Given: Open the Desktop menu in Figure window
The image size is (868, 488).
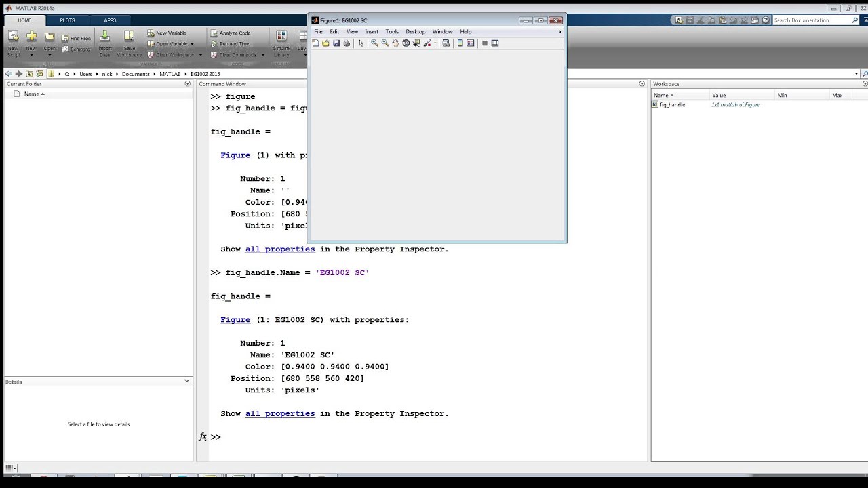Looking at the screenshot, I should click(416, 32).
